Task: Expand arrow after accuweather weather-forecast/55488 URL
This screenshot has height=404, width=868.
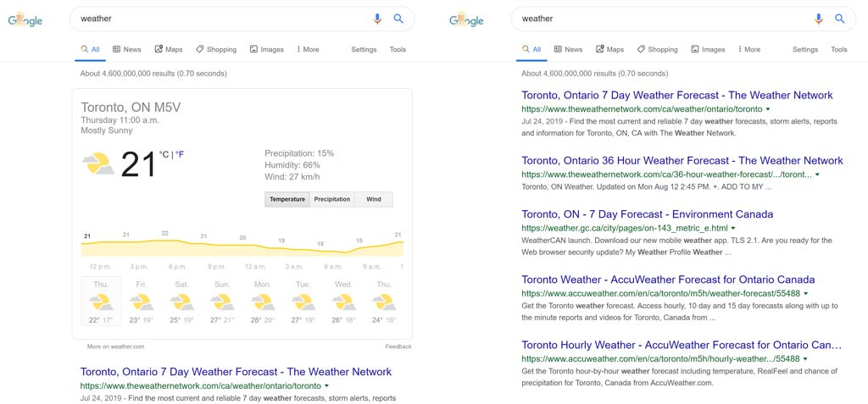Action: coord(805,293)
